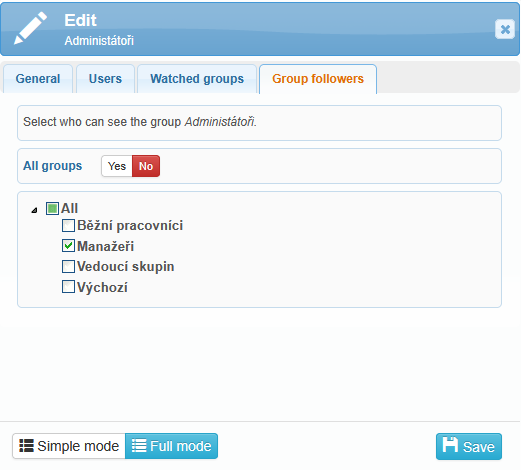Viewport: 521px width, 470px height.
Task: Open the Users tab
Action: (x=105, y=79)
